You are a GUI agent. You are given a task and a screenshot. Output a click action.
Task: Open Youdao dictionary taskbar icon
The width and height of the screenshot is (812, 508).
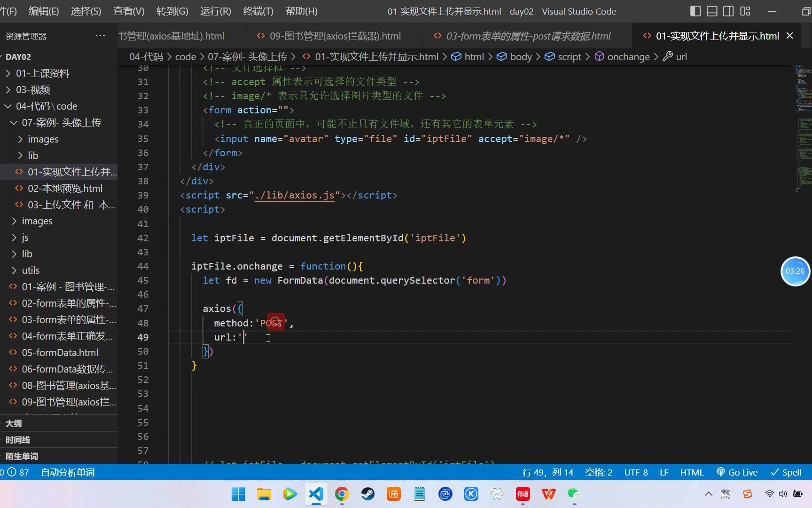click(x=523, y=494)
